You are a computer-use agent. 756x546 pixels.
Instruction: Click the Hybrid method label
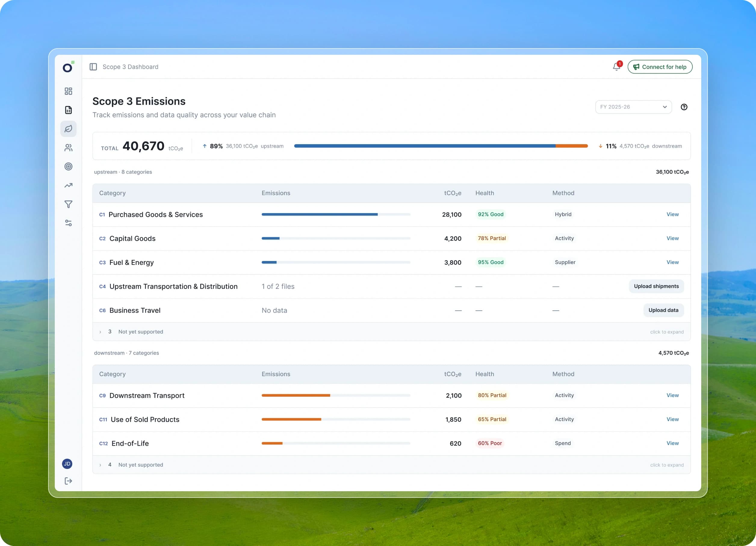coord(563,214)
